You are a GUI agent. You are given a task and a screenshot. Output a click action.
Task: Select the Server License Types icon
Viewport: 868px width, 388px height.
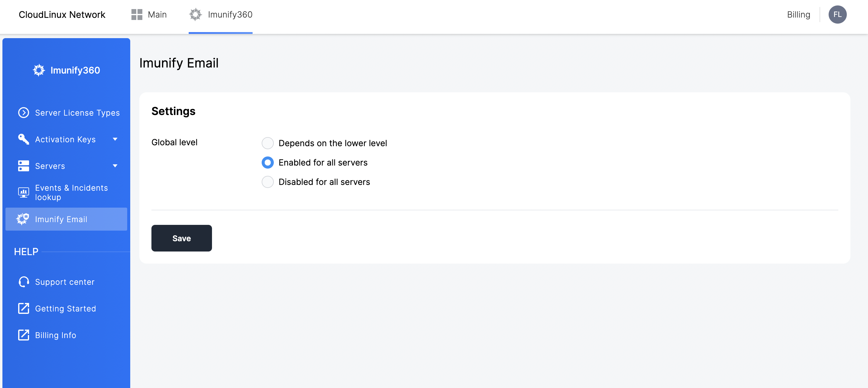coord(23,113)
